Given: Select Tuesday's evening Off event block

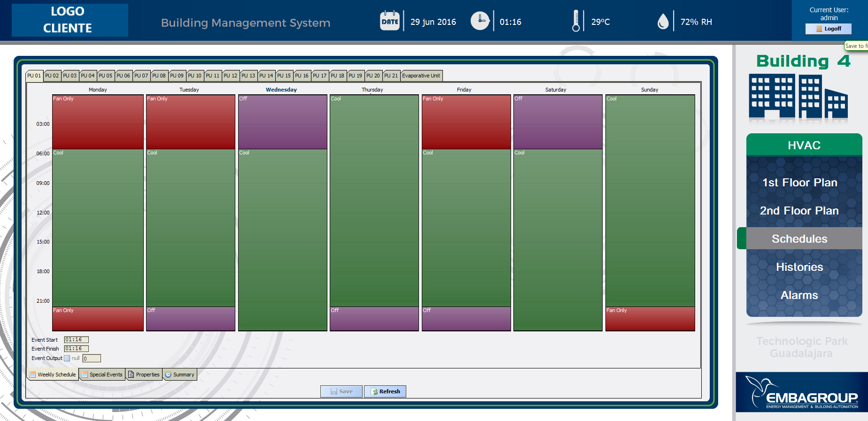Looking at the screenshot, I should 191,319.
